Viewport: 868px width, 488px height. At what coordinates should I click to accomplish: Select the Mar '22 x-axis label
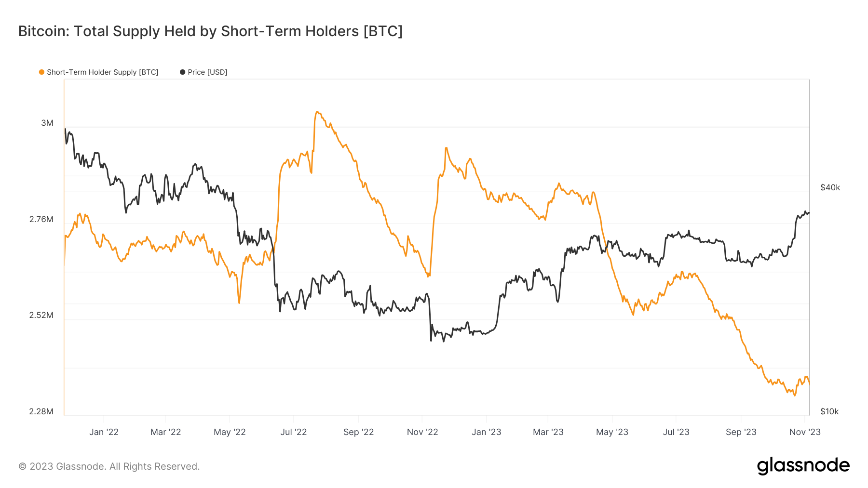(165, 432)
